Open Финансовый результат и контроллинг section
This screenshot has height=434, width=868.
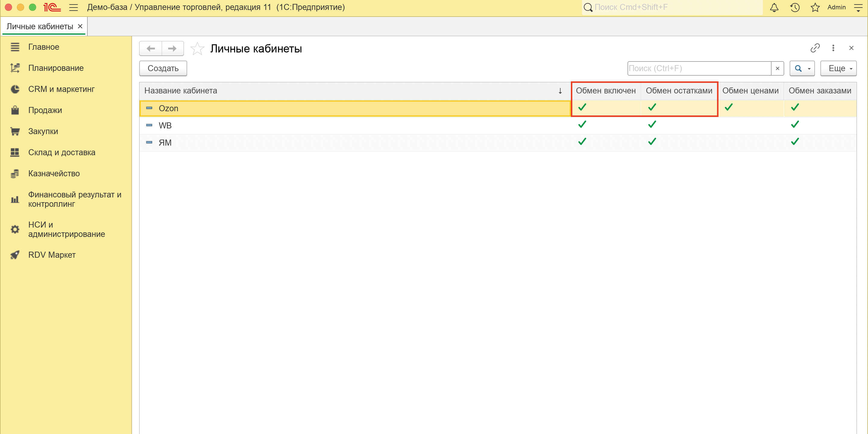[75, 199]
